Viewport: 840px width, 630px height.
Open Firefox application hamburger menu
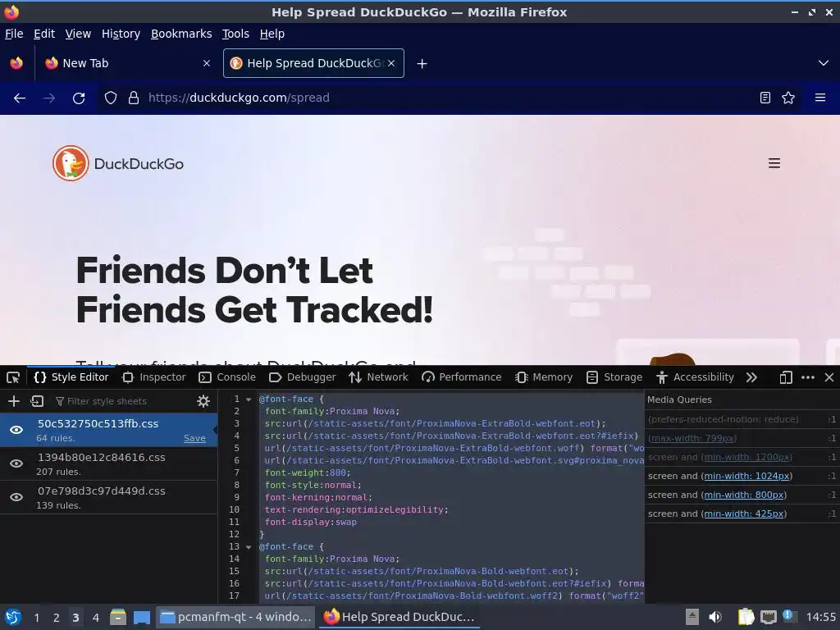(820, 98)
